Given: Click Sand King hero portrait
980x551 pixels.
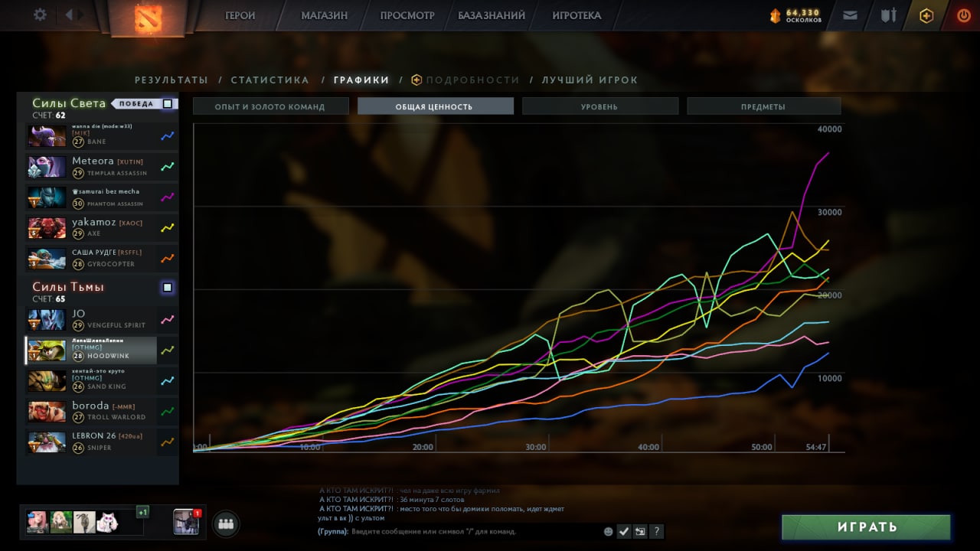Looking at the screenshot, I should pos(47,381).
